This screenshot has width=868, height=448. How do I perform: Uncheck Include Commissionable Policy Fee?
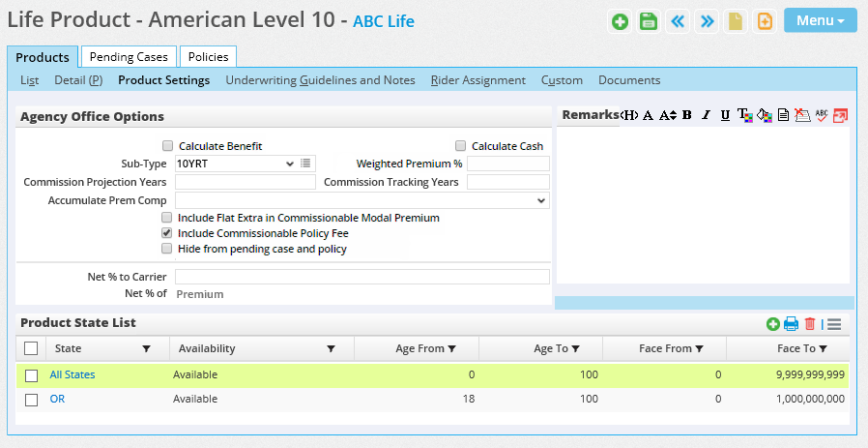point(166,233)
